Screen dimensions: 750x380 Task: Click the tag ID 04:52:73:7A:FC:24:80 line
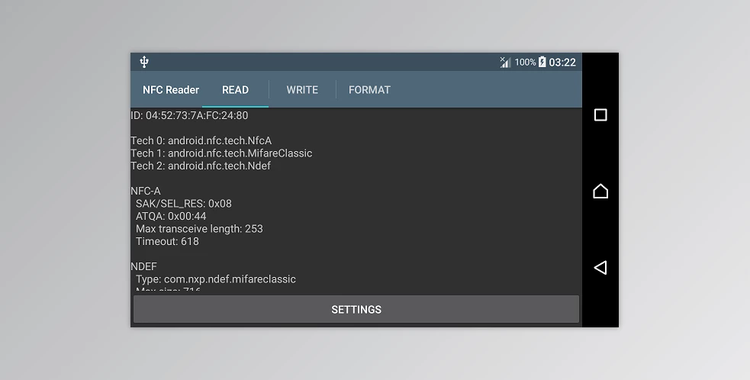189,115
